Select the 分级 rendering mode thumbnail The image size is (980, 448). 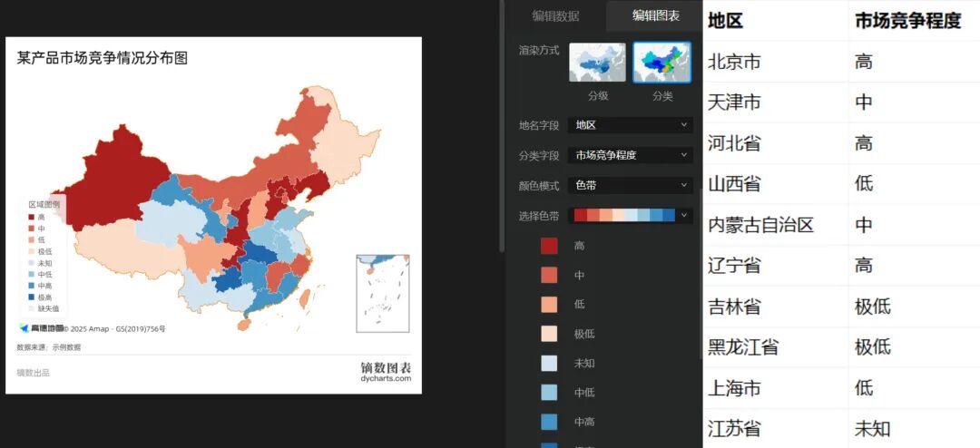(x=597, y=63)
